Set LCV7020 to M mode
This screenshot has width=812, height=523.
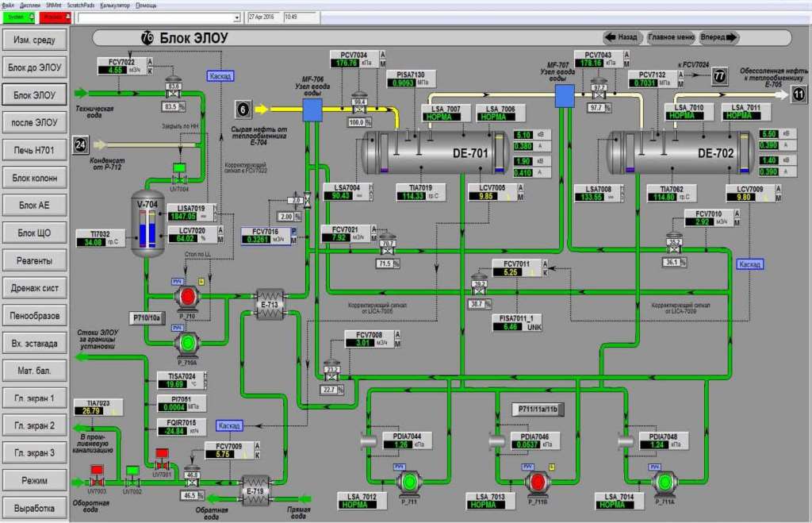[220, 239]
